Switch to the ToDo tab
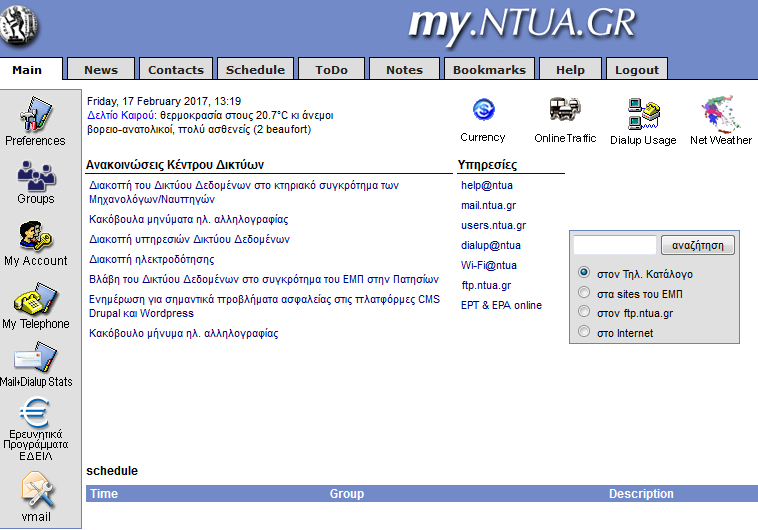 [332, 69]
